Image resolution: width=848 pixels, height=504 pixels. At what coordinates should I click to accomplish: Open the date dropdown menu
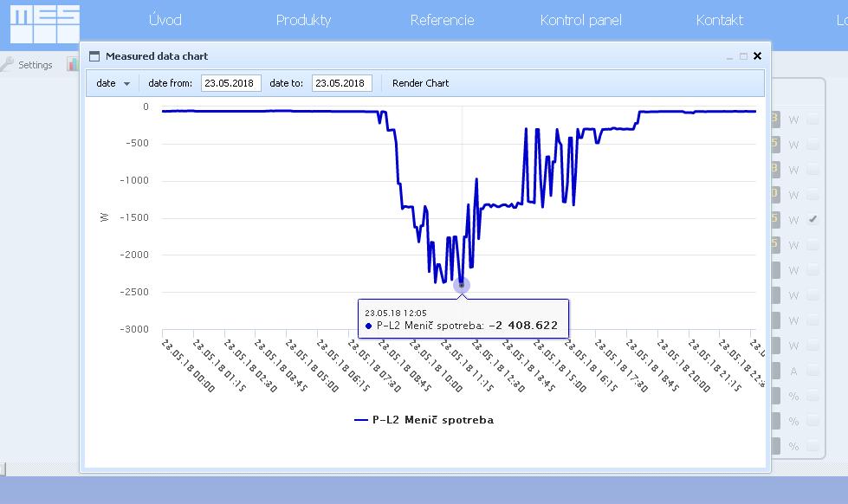tap(113, 84)
